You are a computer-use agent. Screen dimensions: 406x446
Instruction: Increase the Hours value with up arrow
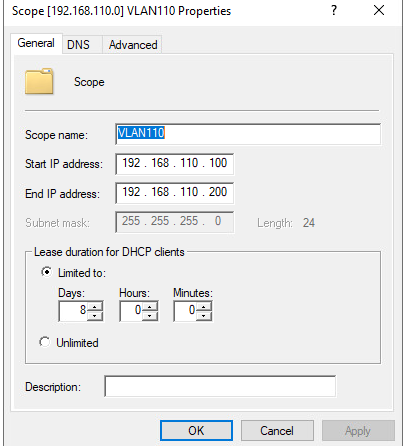(150, 306)
